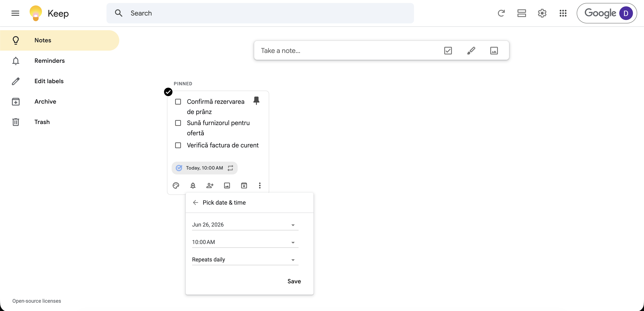This screenshot has width=644, height=311.
Task: Archive the pinned note from its toolbar
Action: pyautogui.click(x=244, y=185)
